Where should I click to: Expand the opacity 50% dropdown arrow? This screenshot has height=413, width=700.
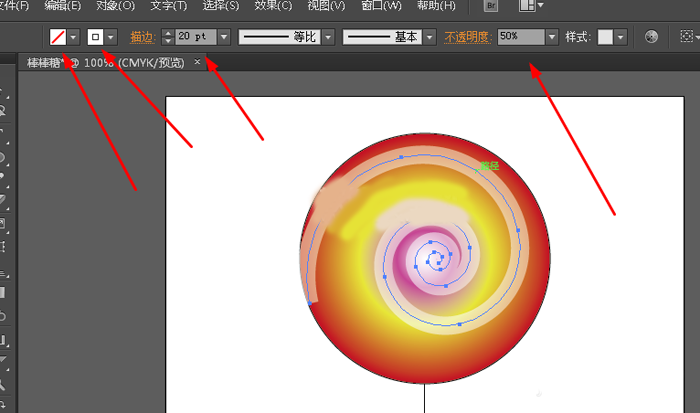point(551,37)
